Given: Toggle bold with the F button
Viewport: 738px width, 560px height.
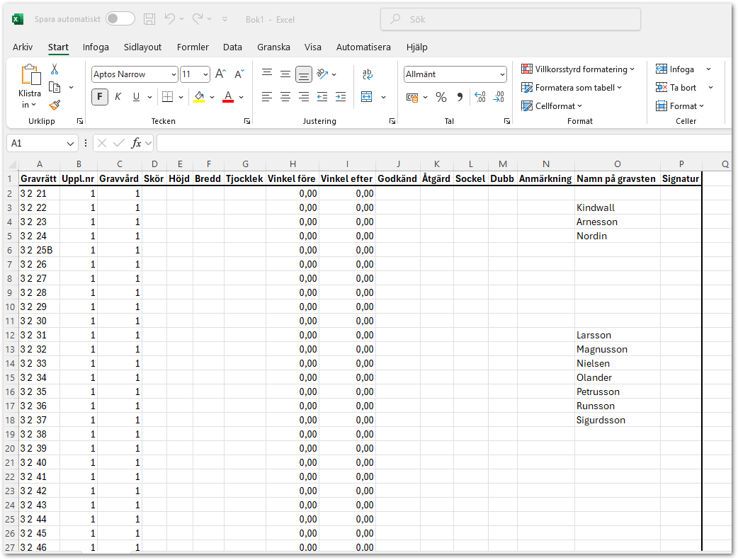Looking at the screenshot, I should [100, 97].
